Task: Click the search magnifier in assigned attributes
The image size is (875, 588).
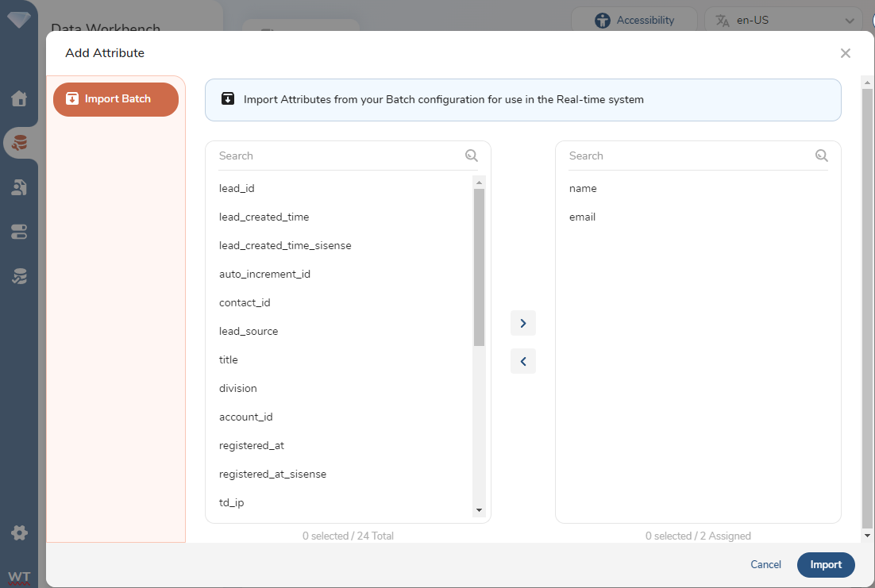Action: 822,156
